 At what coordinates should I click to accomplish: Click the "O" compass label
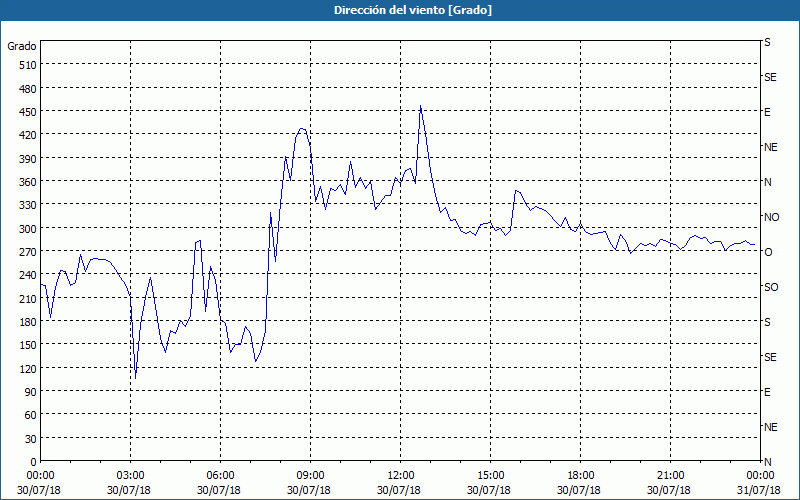coord(767,252)
